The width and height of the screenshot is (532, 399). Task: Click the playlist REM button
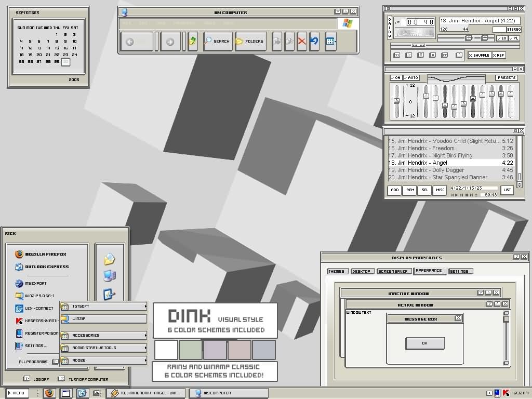(x=410, y=190)
